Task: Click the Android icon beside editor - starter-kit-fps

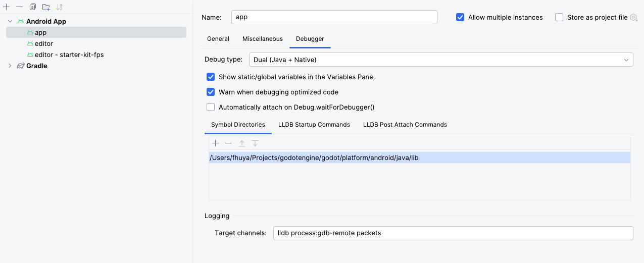Action: (x=30, y=55)
